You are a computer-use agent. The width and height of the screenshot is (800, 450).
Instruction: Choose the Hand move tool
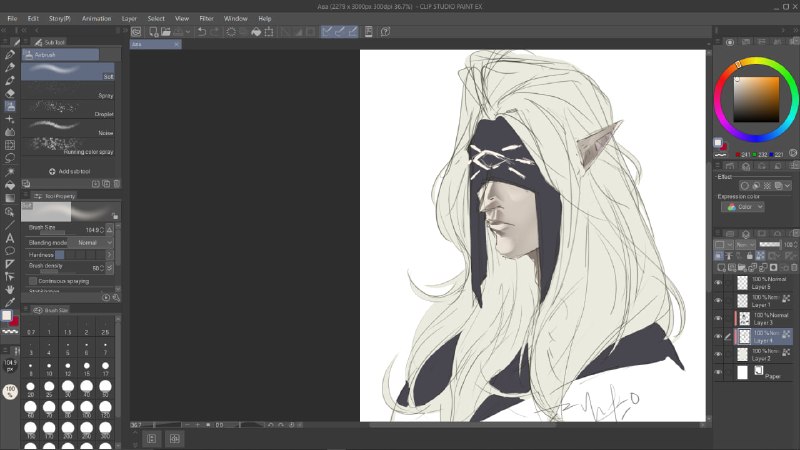10,289
